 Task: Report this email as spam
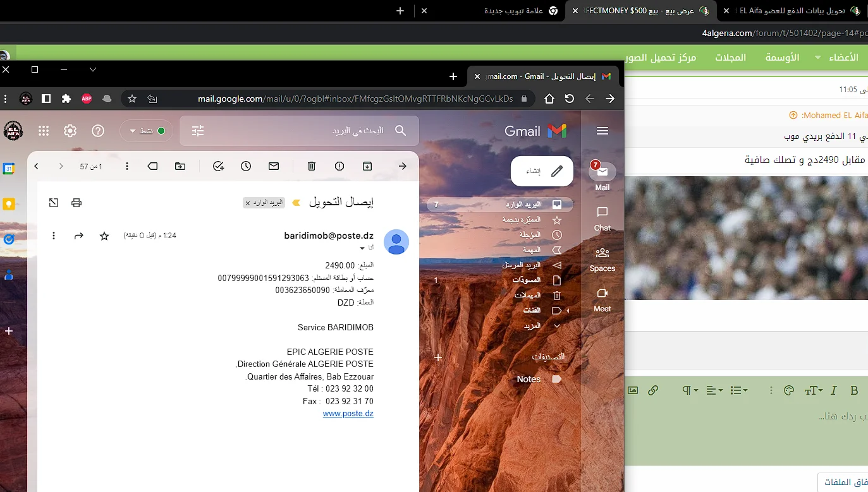pyautogui.click(x=339, y=166)
